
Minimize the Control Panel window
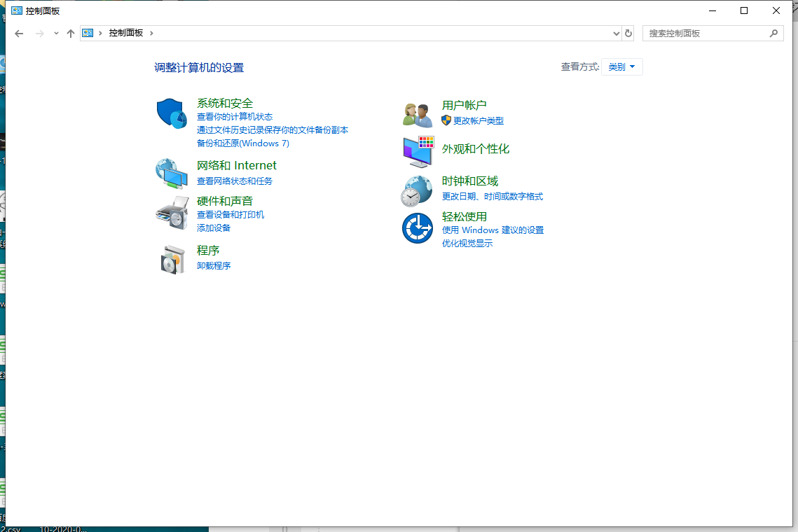713,10
